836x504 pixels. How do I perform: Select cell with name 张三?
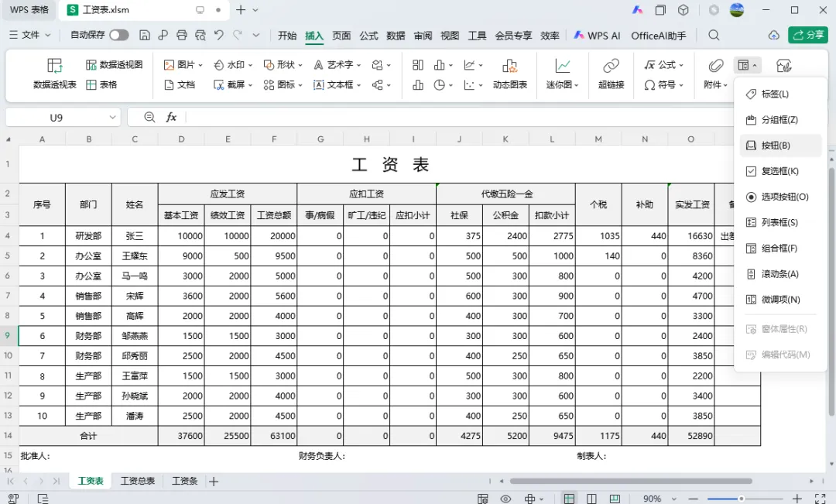click(135, 235)
